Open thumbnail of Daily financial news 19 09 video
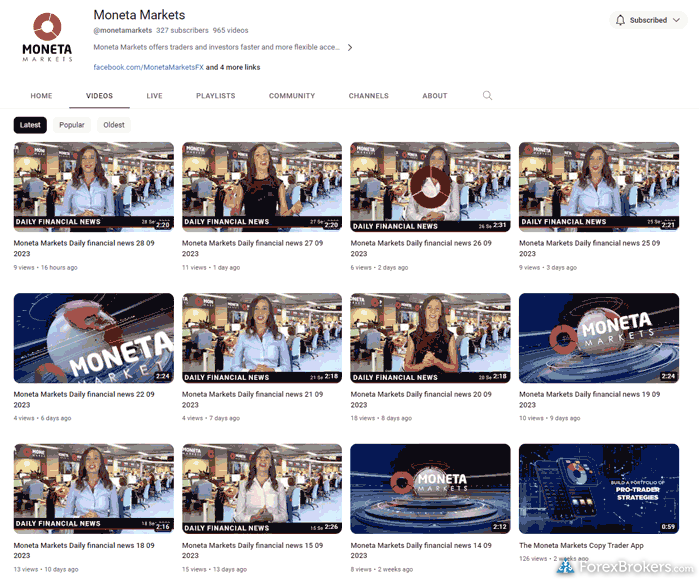 click(599, 338)
